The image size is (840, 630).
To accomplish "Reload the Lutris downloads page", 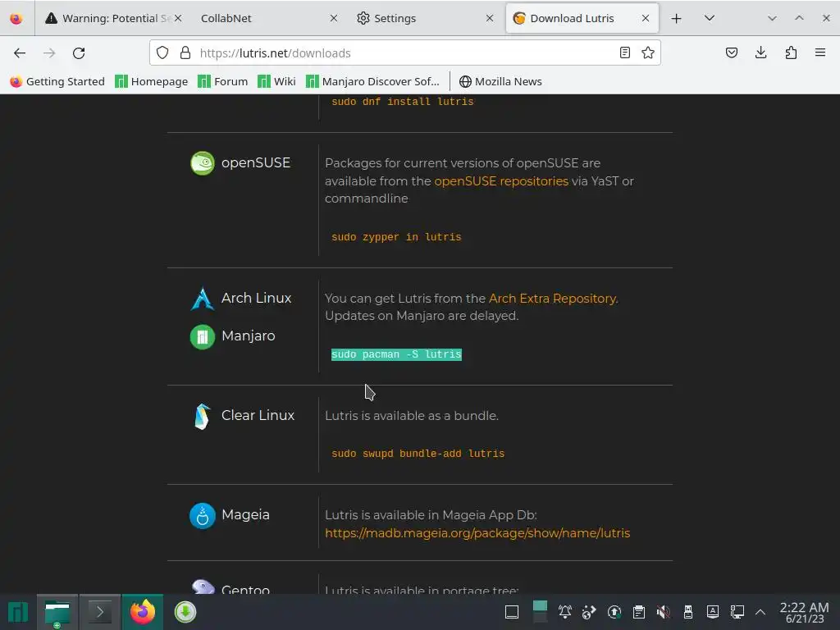I will [79, 53].
